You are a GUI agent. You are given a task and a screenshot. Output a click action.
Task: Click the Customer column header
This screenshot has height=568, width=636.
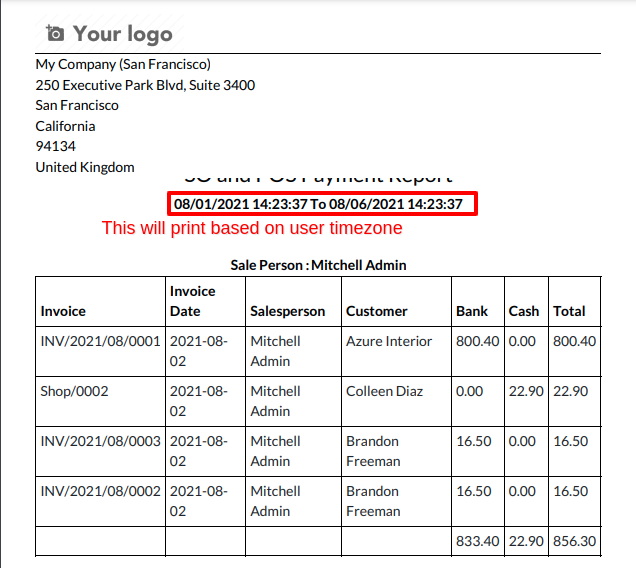(376, 311)
